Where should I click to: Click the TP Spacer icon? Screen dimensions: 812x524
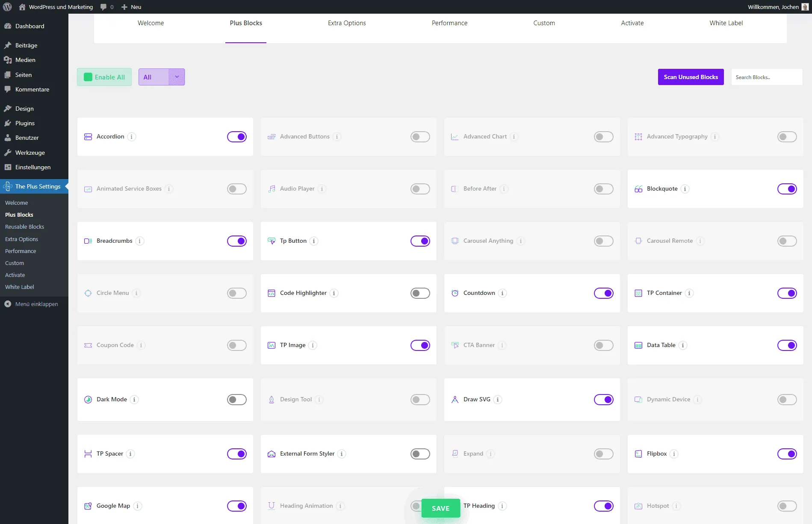tap(88, 454)
